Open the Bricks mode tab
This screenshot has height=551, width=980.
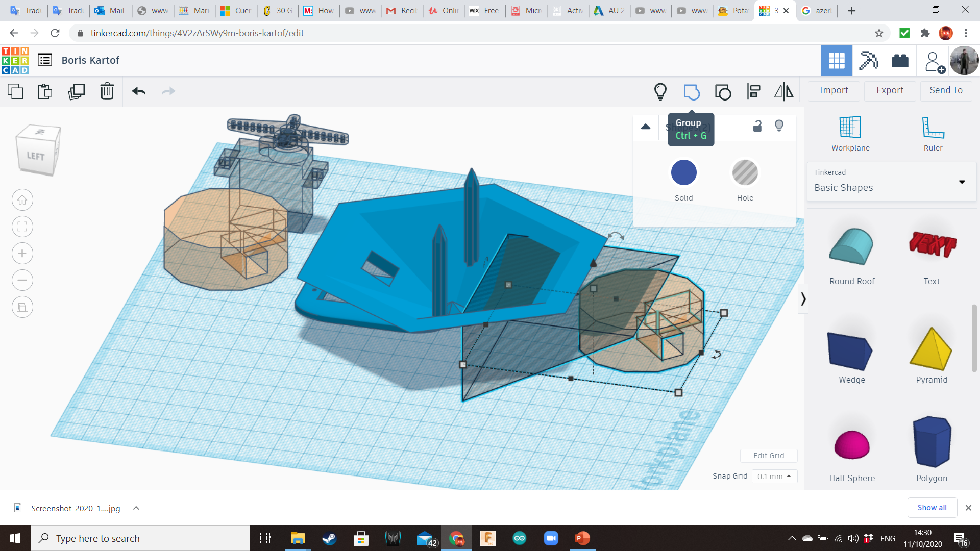pos(900,61)
